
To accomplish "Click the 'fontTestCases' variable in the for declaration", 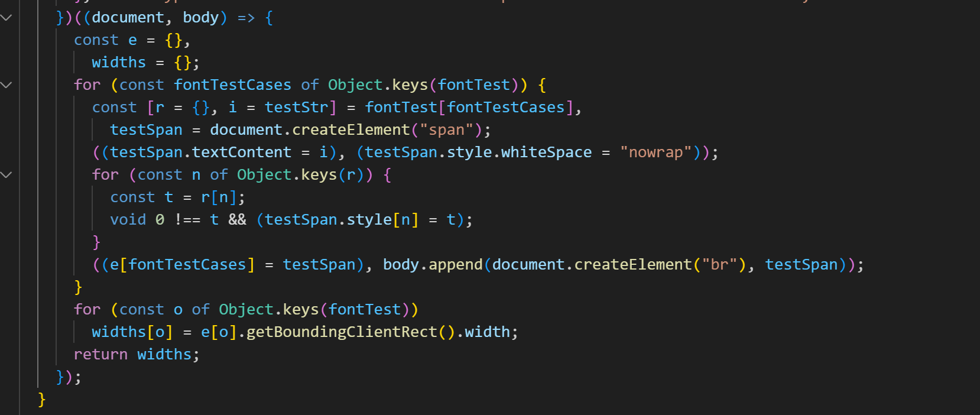I will click(x=232, y=85).
